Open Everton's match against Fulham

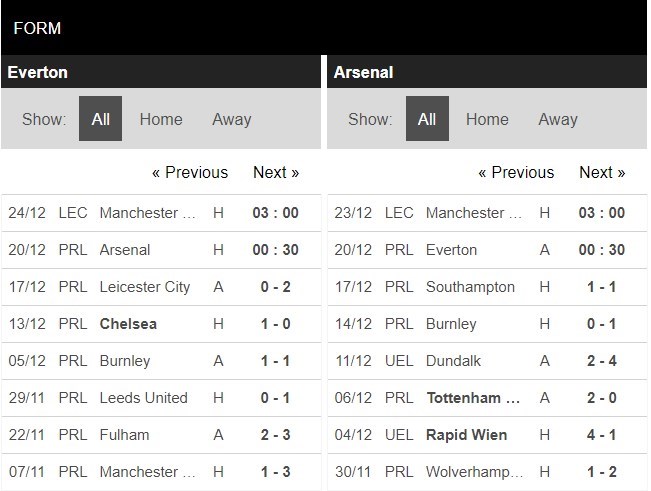tap(124, 435)
